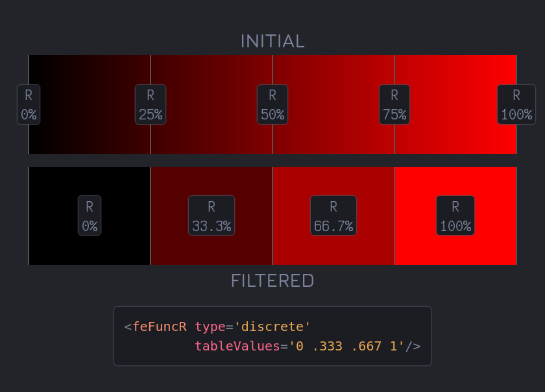Click the R 0% marker on initial gradient
The image size is (545, 392).
click(x=29, y=104)
